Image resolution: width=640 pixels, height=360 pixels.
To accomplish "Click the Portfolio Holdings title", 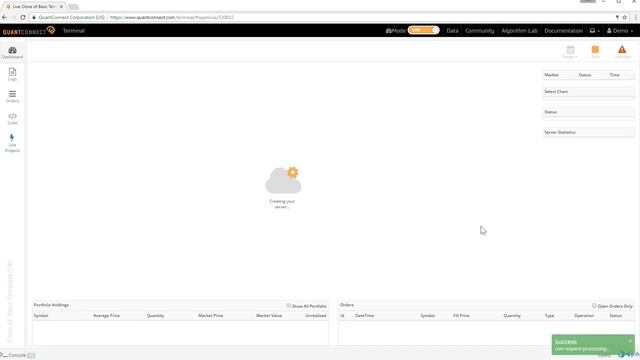I will point(51,305).
